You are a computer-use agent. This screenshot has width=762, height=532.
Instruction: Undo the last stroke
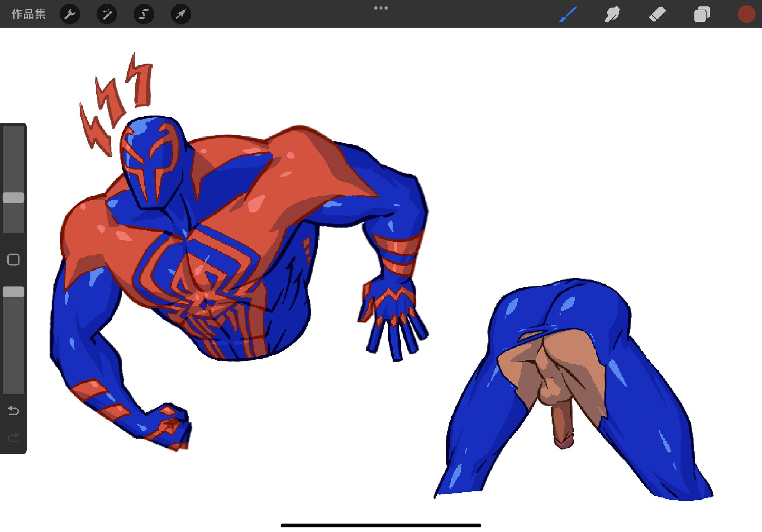(13, 410)
